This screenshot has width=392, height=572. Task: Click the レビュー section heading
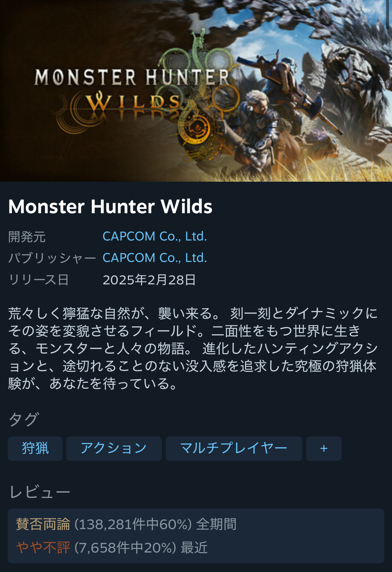[x=40, y=492]
